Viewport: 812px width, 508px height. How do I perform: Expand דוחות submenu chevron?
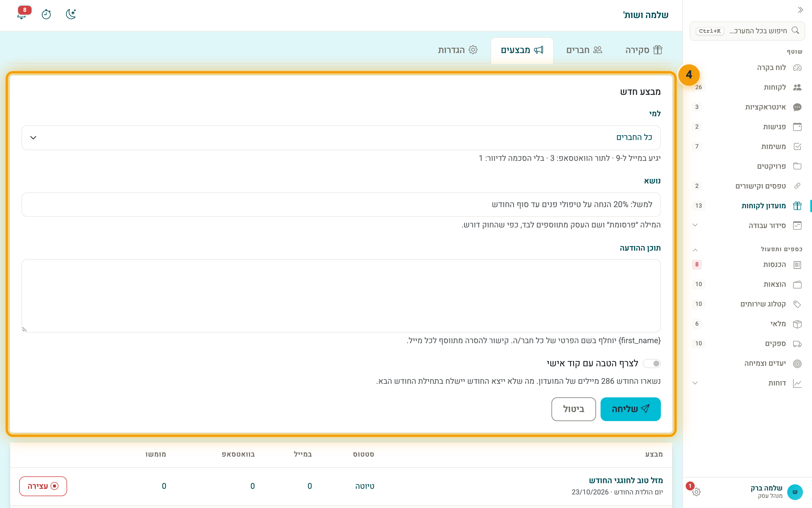point(695,383)
